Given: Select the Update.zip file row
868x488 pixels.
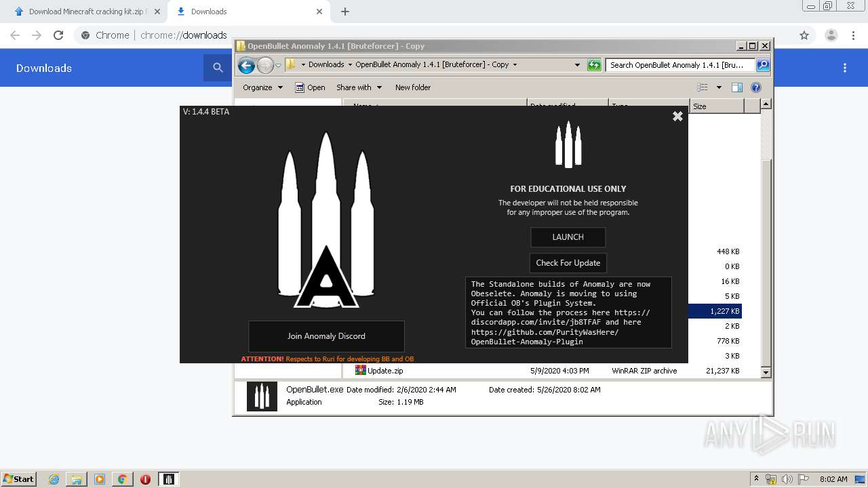Looking at the screenshot, I should click(547, 371).
